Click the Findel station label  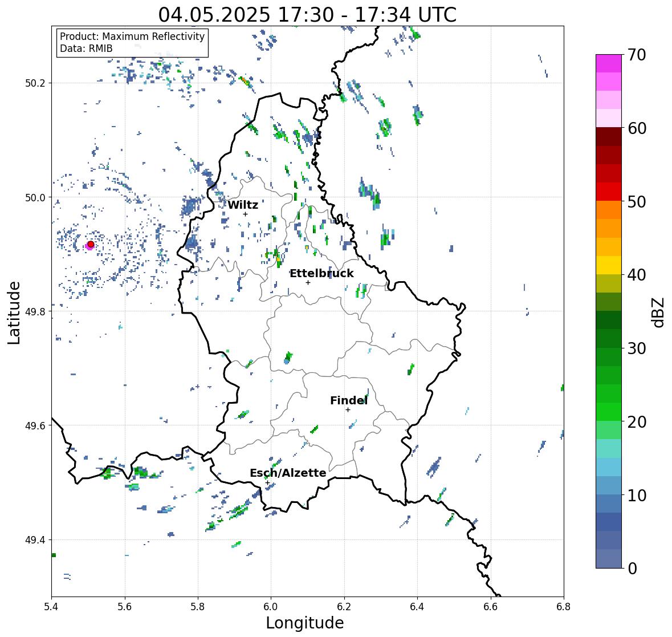349,400
